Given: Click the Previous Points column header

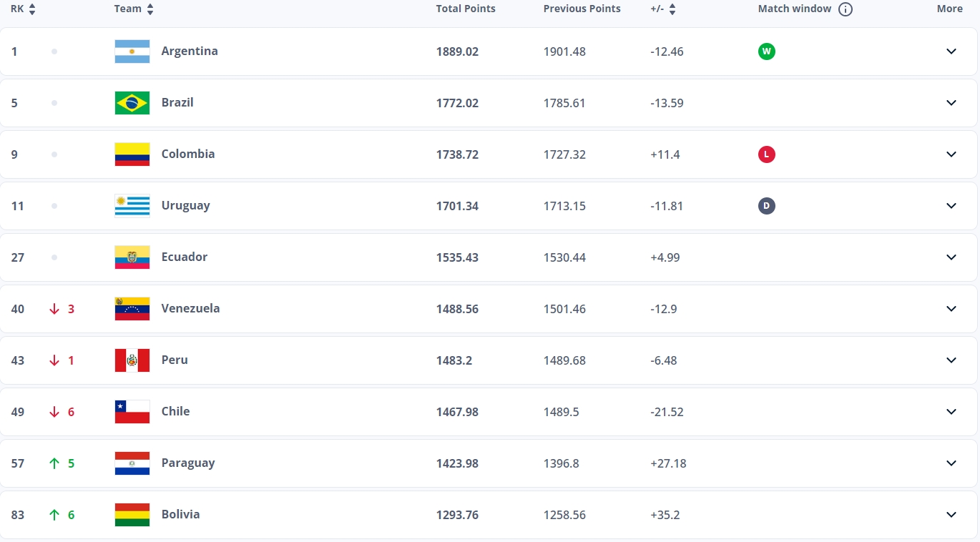Looking at the screenshot, I should (582, 9).
